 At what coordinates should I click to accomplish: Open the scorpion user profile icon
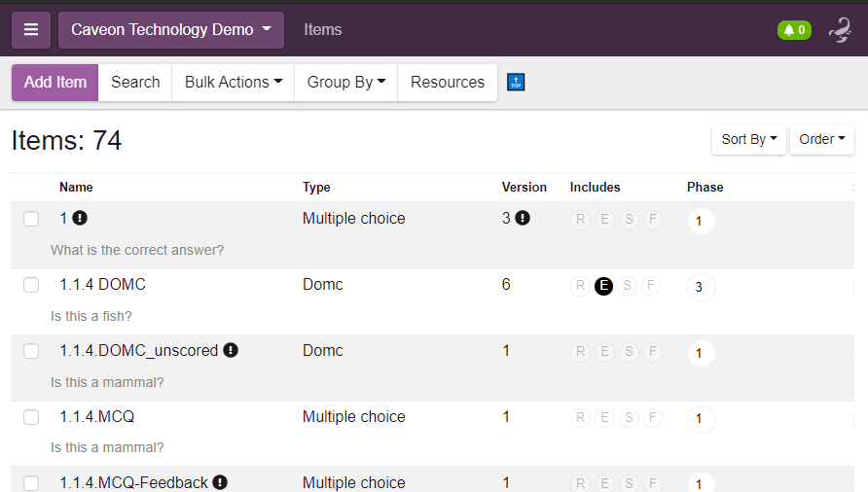click(x=841, y=30)
